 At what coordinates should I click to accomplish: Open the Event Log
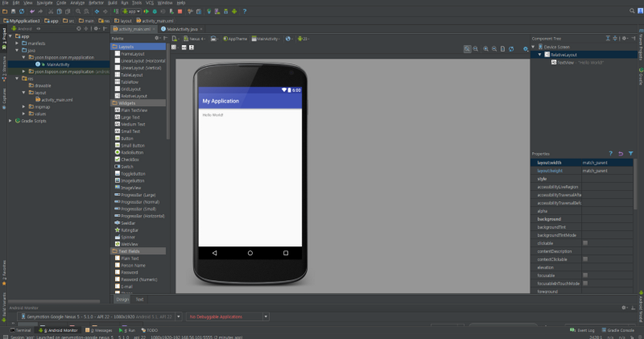coord(582,330)
